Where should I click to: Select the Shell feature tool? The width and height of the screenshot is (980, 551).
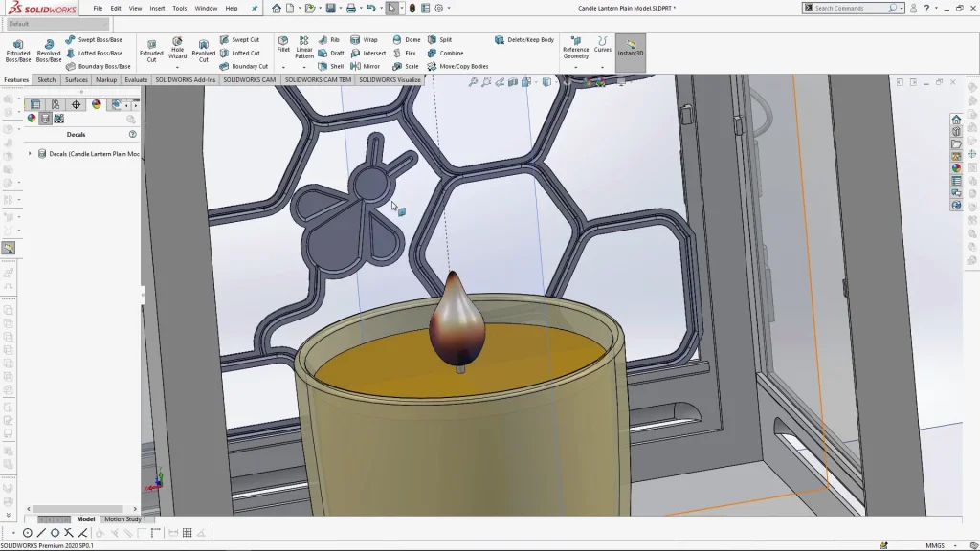click(330, 67)
